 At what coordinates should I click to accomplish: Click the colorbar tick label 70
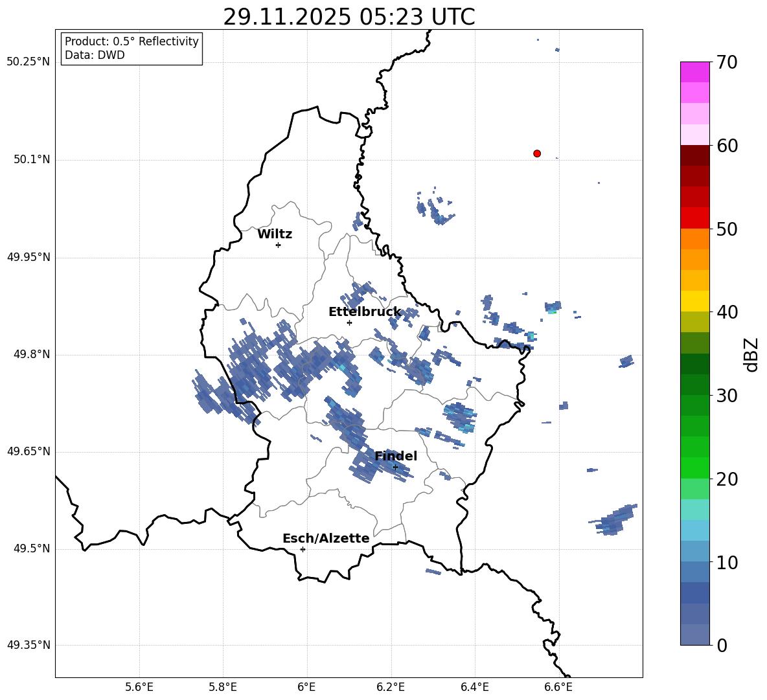pyautogui.click(x=727, y=62)
